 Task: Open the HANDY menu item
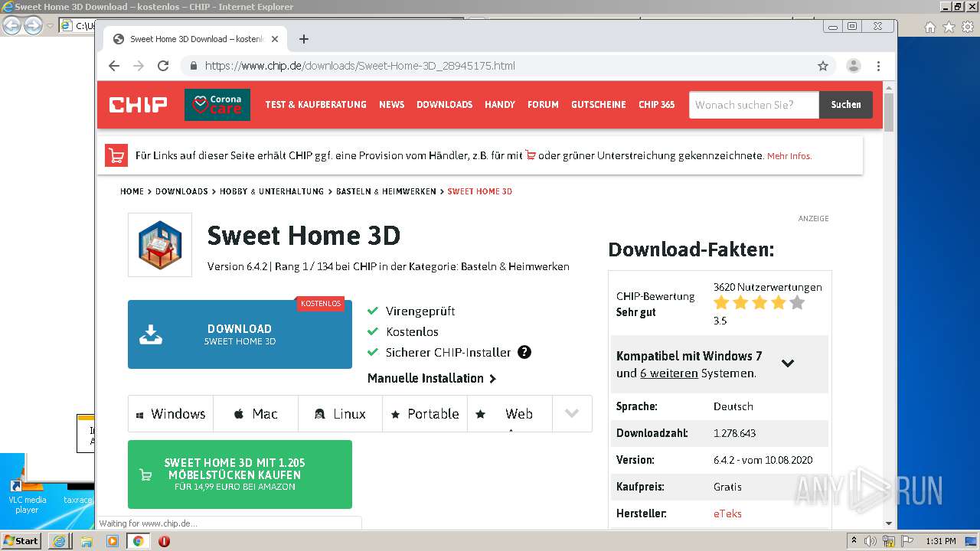pos(500,105)
